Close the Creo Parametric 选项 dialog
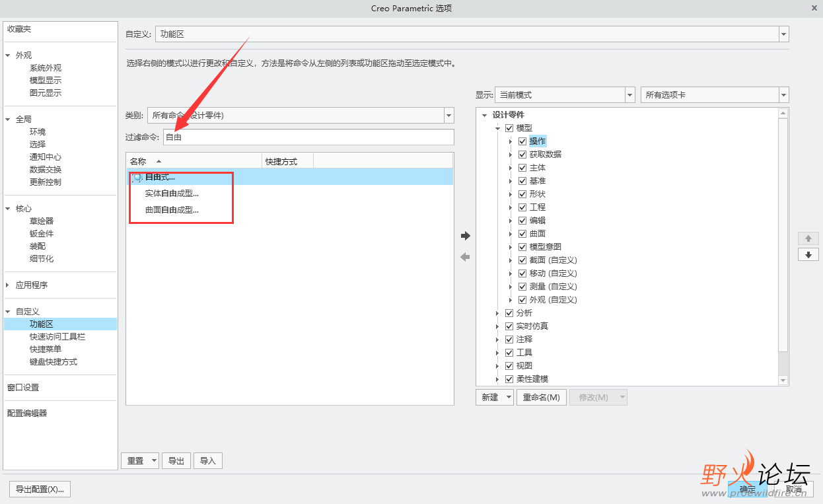 814,8
